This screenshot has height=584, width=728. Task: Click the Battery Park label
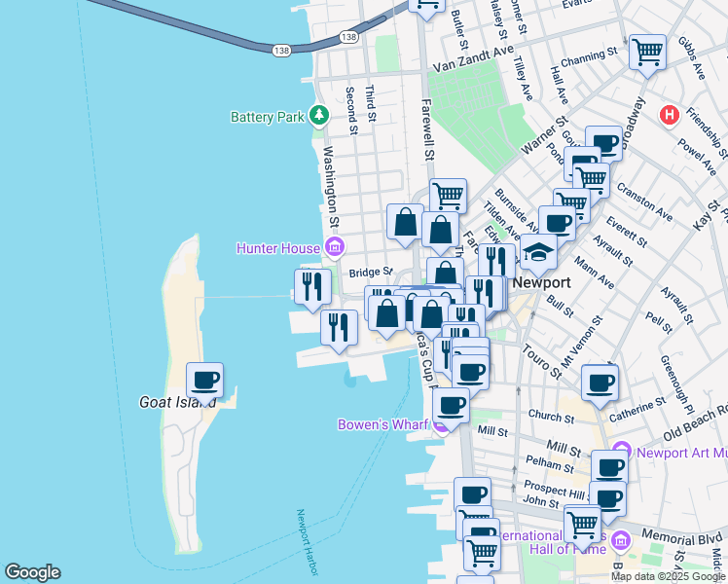tap(268, 117)
